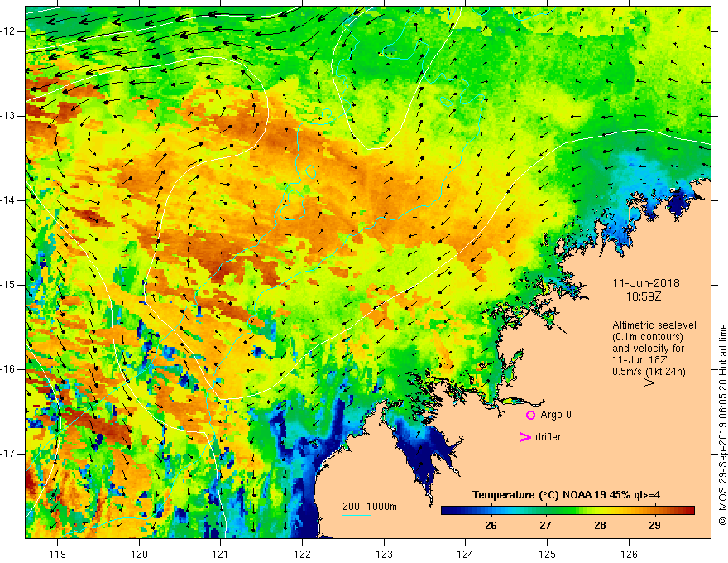
Task: Click the colorbar tick label 26
Action: [x=491, y=526]
